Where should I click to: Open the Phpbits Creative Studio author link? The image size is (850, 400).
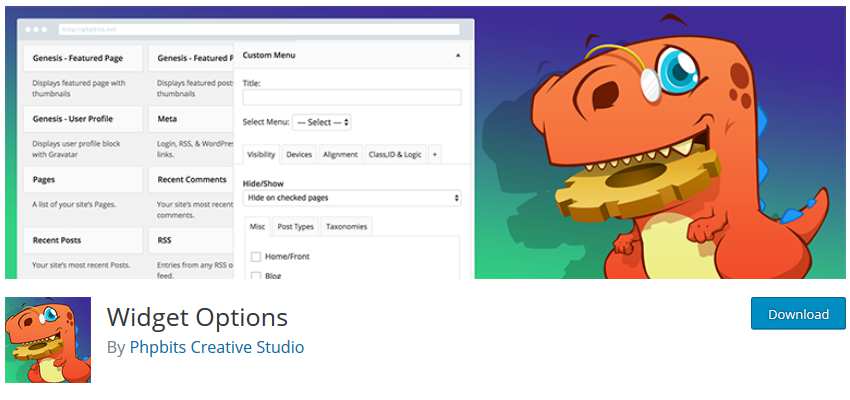tap(217, 348)
